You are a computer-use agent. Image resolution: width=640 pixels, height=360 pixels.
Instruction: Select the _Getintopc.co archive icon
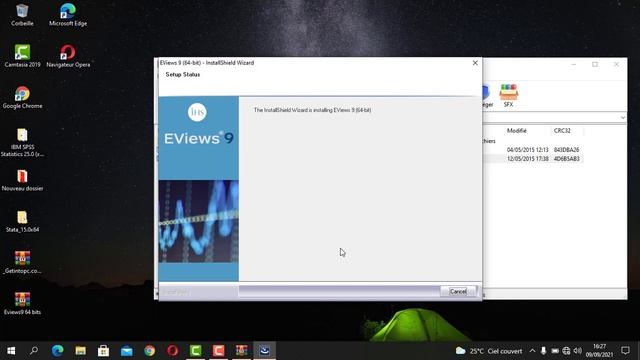coord(22,262)
